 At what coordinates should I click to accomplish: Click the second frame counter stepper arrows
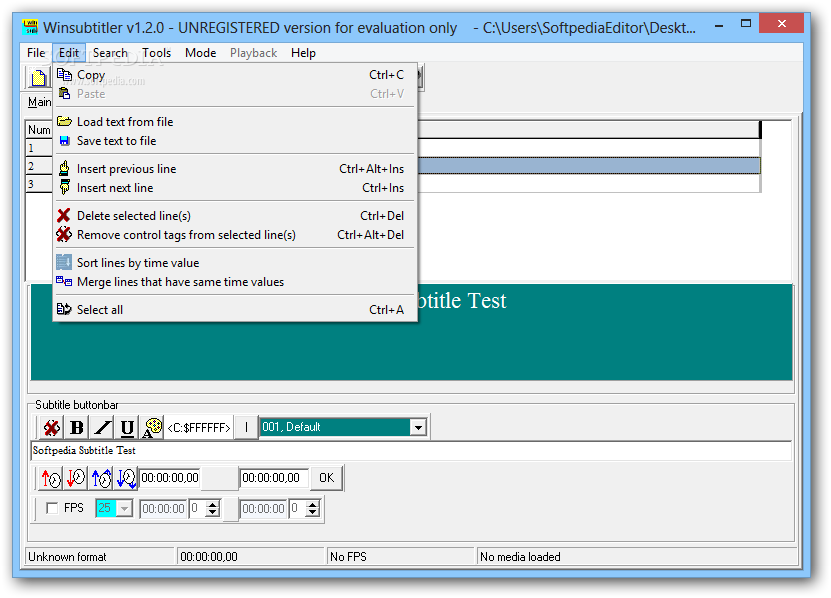point(313,508)
